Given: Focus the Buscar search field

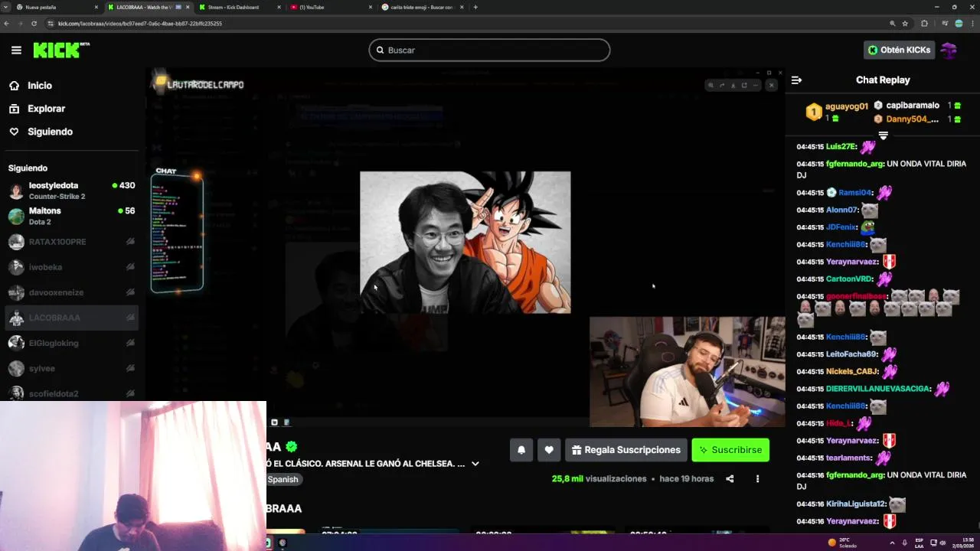Looking at the screenshot, I should [x=489, y=50].
